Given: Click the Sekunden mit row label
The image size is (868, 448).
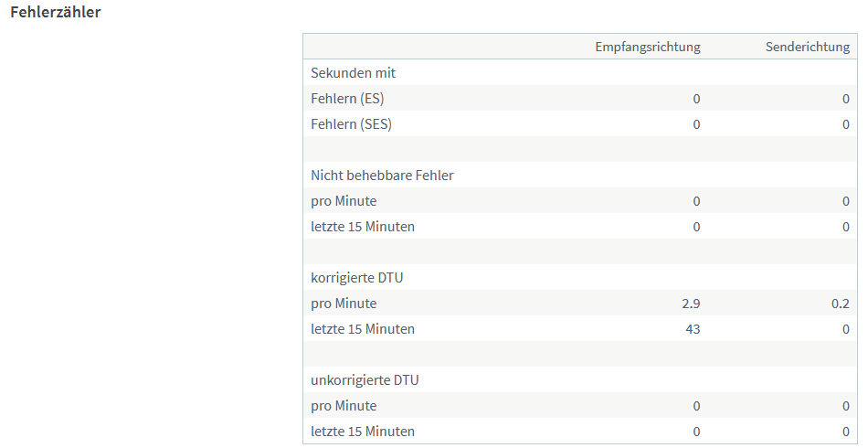Looking at the screenshot, I should click(x=354, y=72).
